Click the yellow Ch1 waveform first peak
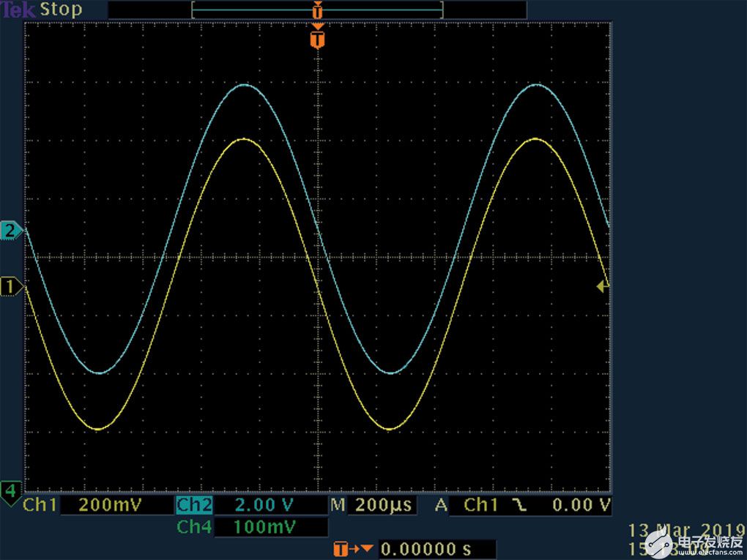The height and width of the screenshot is (560, 747). pos(244,140)
